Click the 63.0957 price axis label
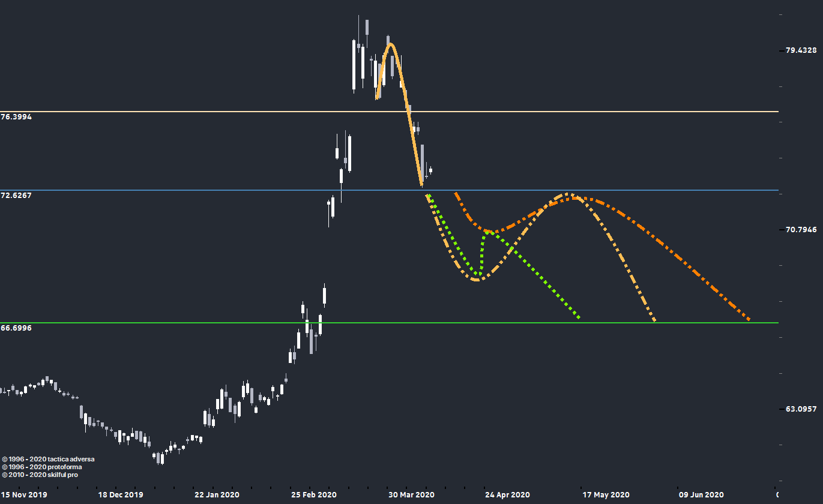The height and width of the screenshot is (504, 823). click(801, 409)
